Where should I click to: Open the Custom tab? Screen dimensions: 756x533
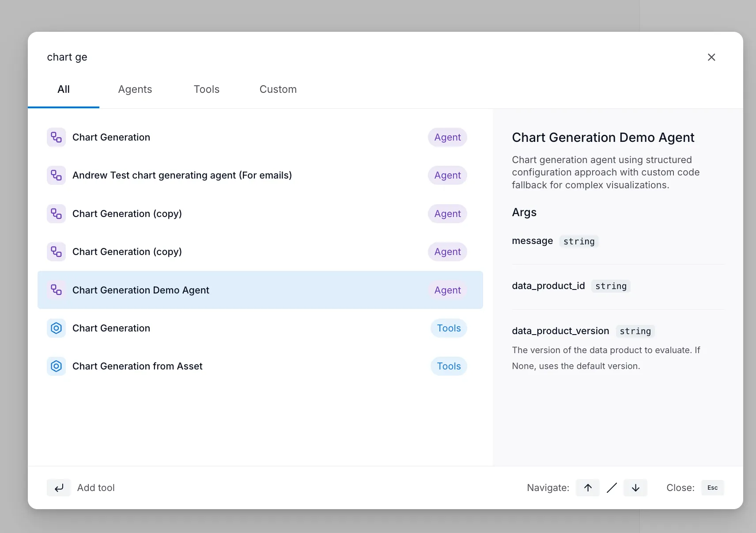pos(278,89)
